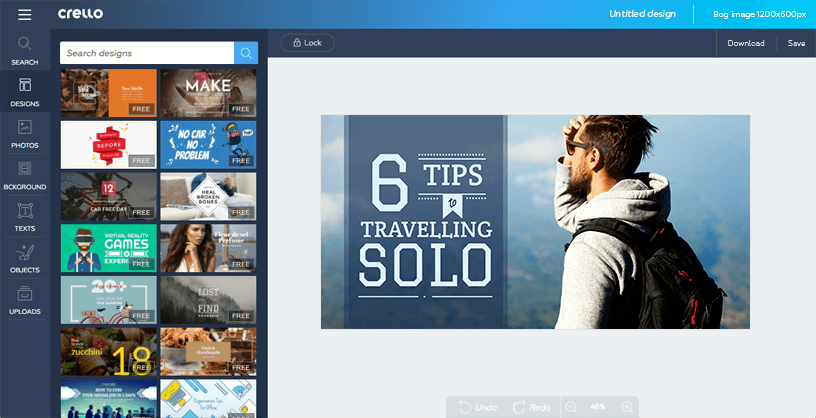Select the SOLO text on canvas
Image resolution: width=816 pixels, height=418 pixels.
tap(425, 265)
